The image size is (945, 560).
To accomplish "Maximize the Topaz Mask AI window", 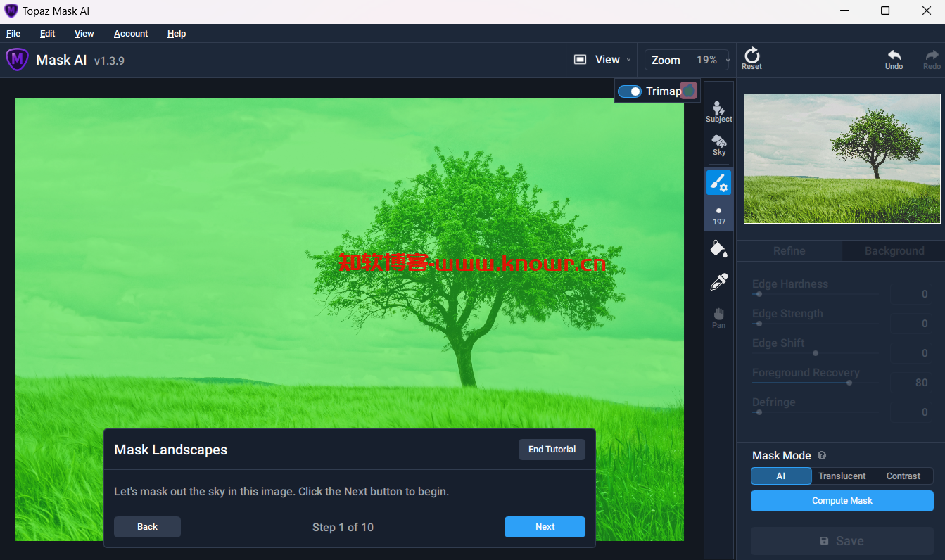I will tap(885, 11).
